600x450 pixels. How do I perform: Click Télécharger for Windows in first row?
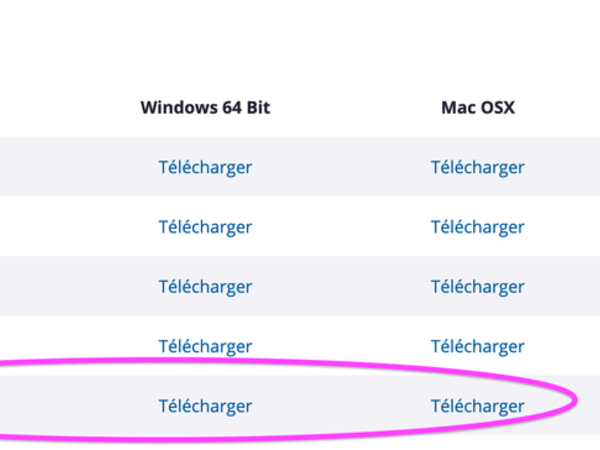point(205,167)
